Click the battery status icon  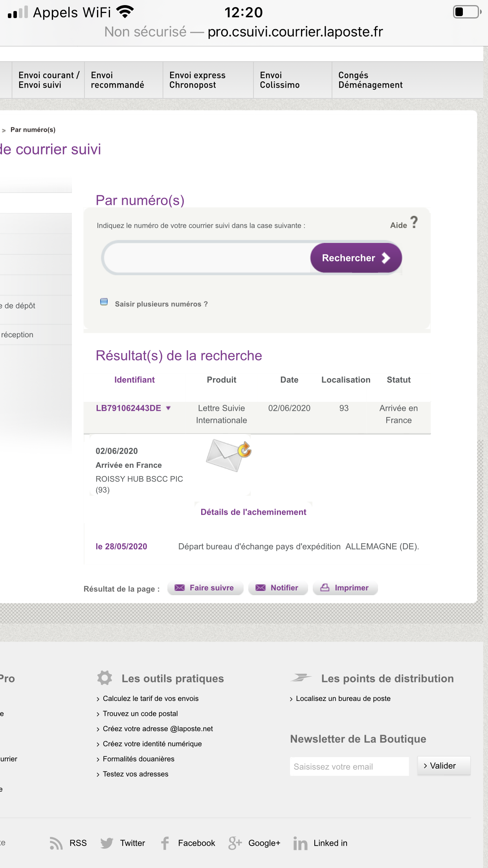[x=467, y=12]
